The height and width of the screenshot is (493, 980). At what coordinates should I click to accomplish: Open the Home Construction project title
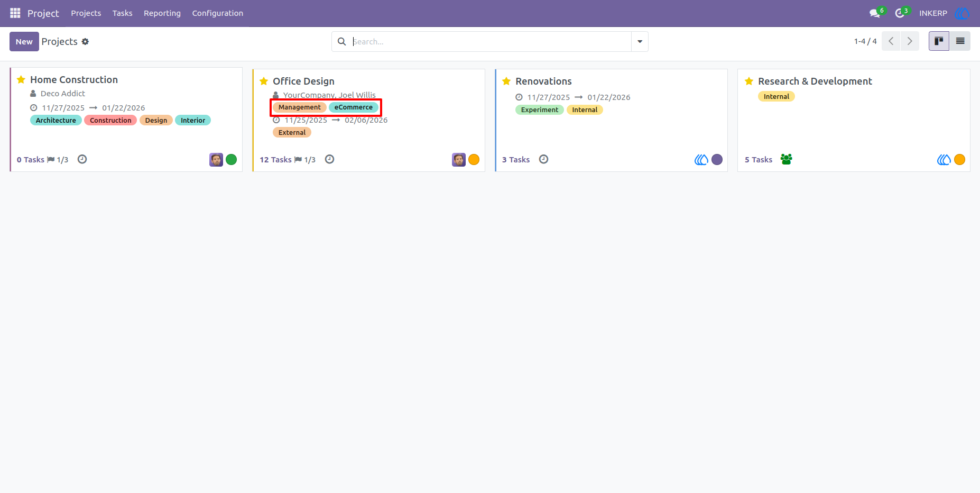[74, 80]
